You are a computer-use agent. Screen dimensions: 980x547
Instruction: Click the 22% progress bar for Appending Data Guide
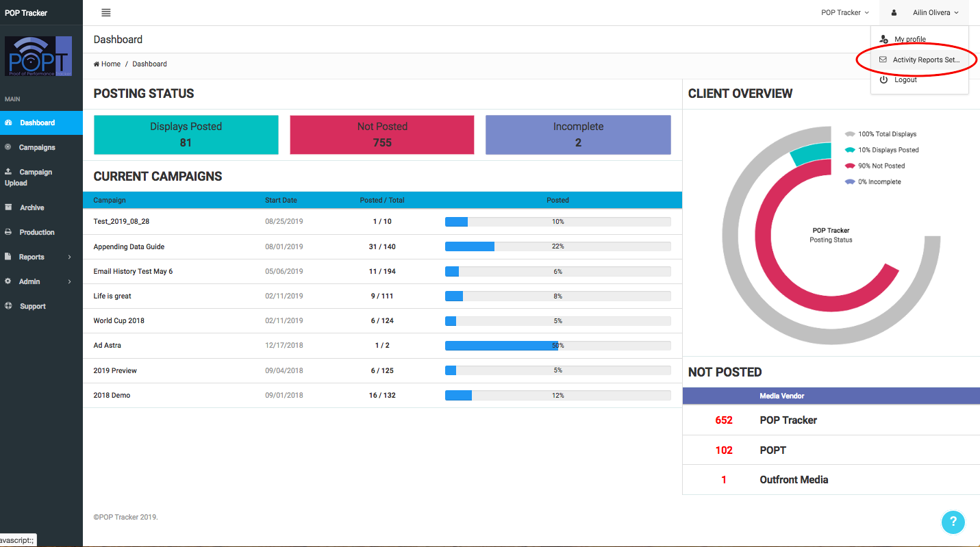click(x=557, y=246)
